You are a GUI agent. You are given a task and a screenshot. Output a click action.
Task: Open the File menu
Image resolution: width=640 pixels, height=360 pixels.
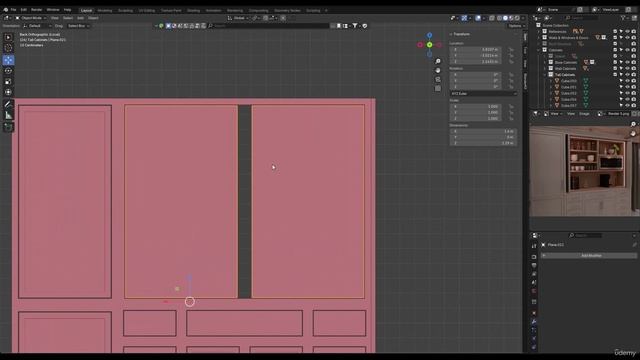click(x=13, y=10)
